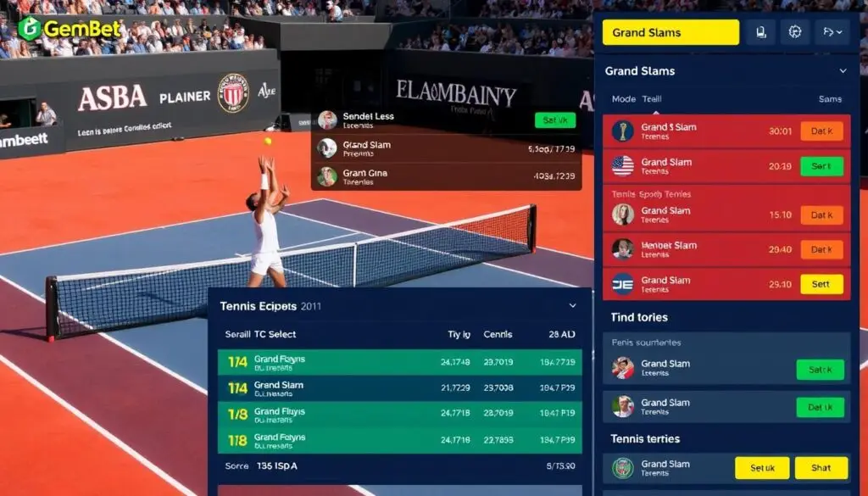Click the Set uk button under Tennis terties

tap(760, 468)
